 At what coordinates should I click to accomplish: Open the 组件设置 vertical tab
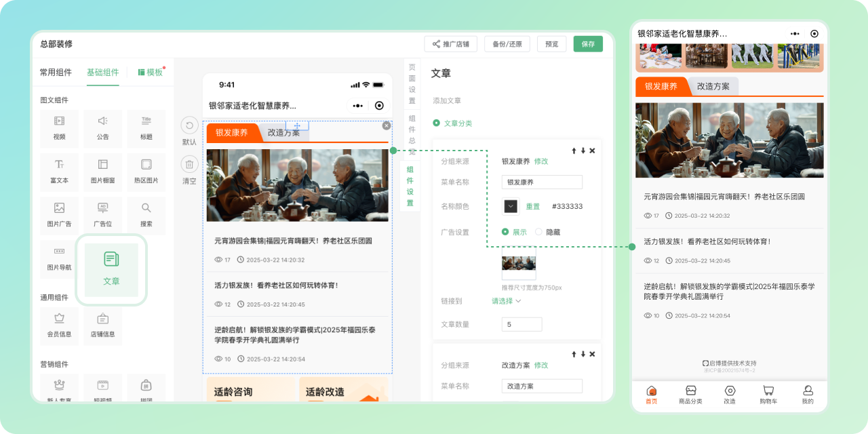[410, 186]
